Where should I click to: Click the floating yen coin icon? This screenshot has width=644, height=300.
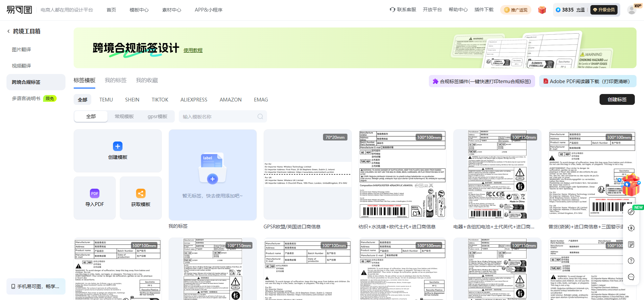[631, 228]
